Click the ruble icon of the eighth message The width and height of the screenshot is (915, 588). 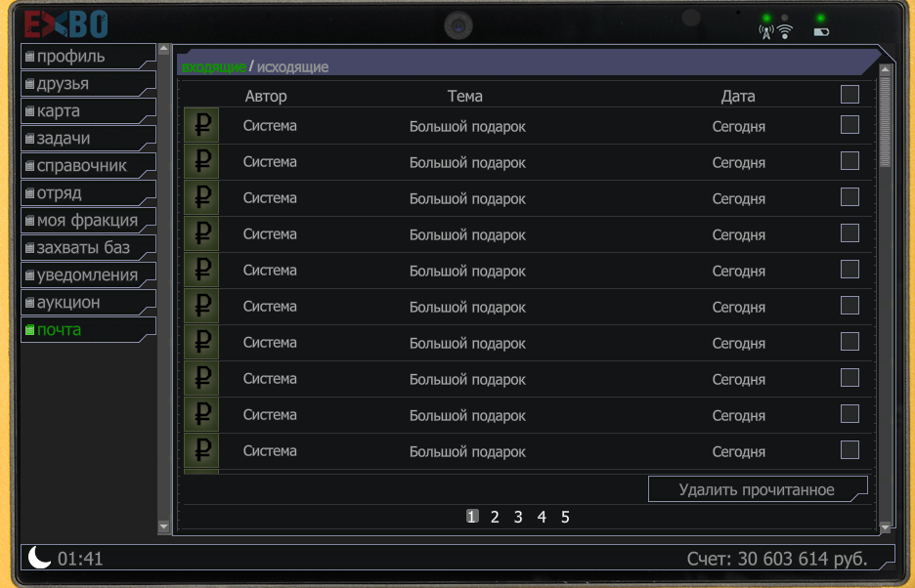pos(201,378)
